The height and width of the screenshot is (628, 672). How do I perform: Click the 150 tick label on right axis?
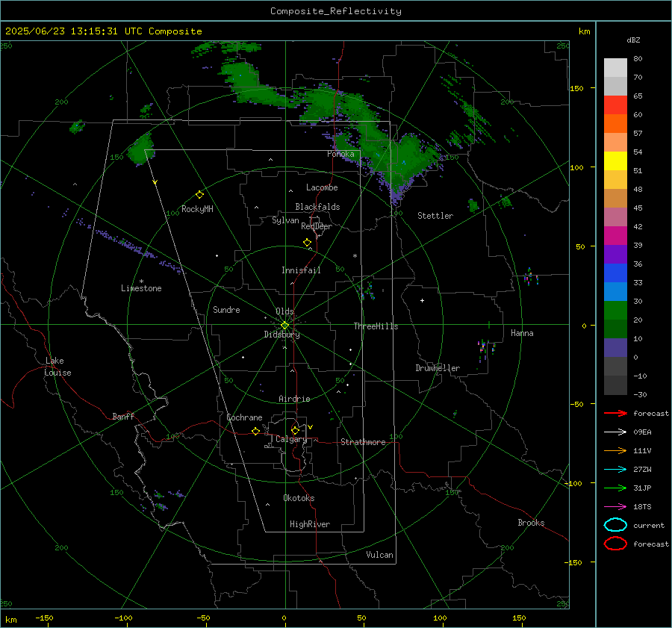point(577,88)
